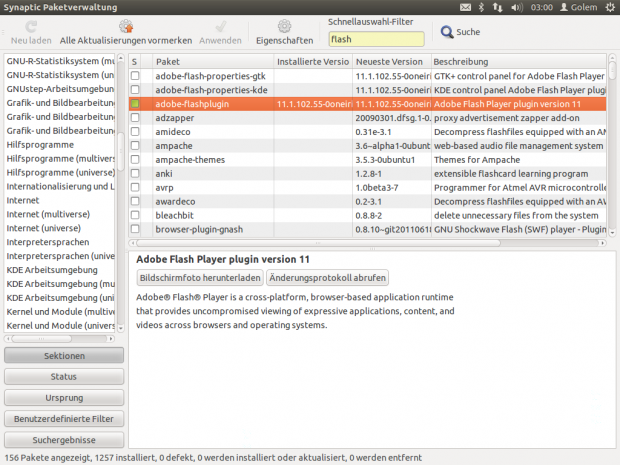The height and width of the screenshot is (465, 620).
Task: Click the Anwenden checkmark icon
Action: 220,26
